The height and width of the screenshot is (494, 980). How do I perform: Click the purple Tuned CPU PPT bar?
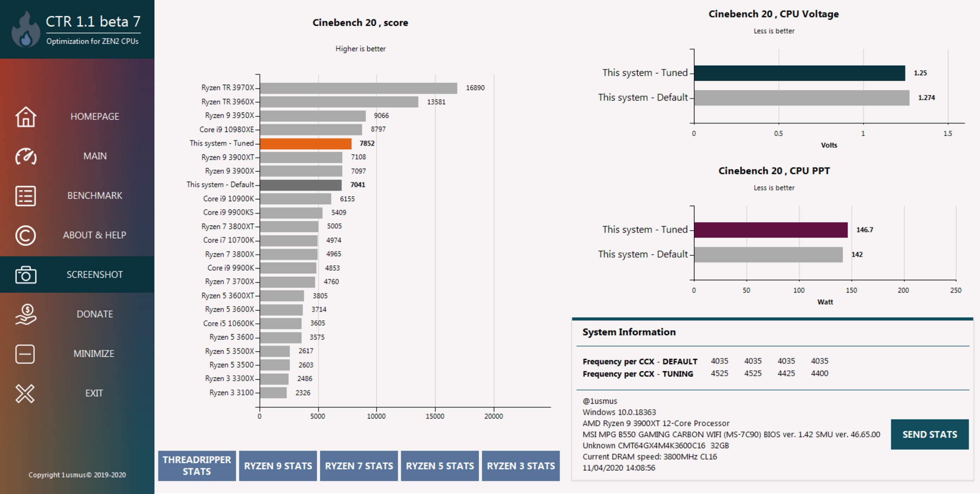pos(771,230)
